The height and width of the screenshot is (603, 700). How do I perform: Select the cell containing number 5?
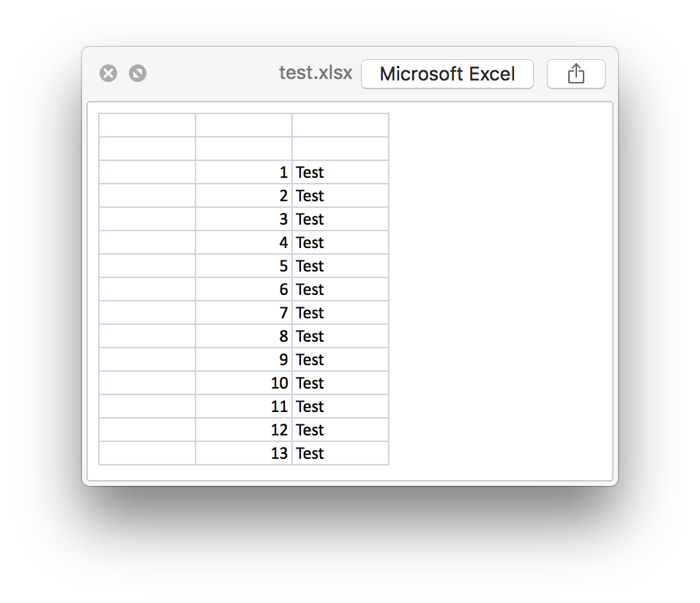click(244, 266)
